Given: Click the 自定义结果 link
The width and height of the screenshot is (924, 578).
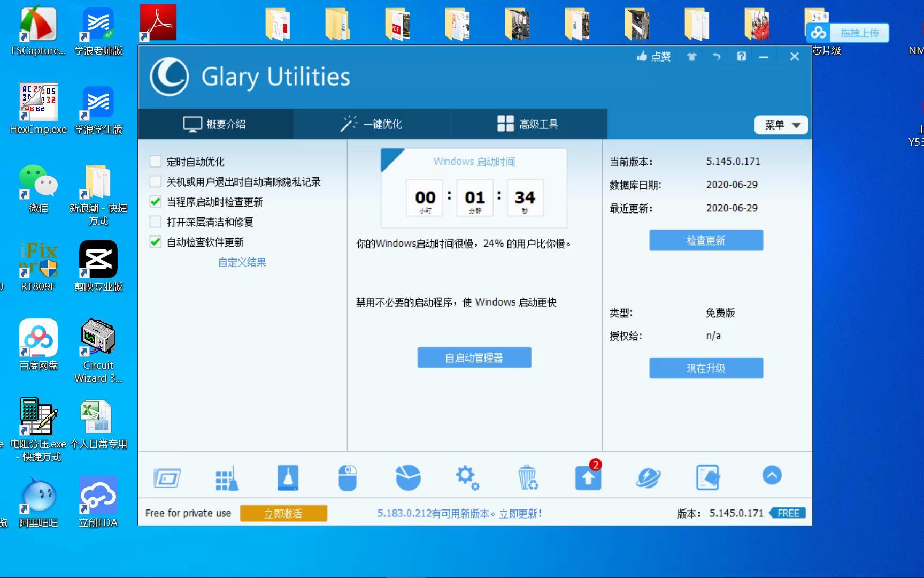Looking at the screenshot, I should 242,262.
